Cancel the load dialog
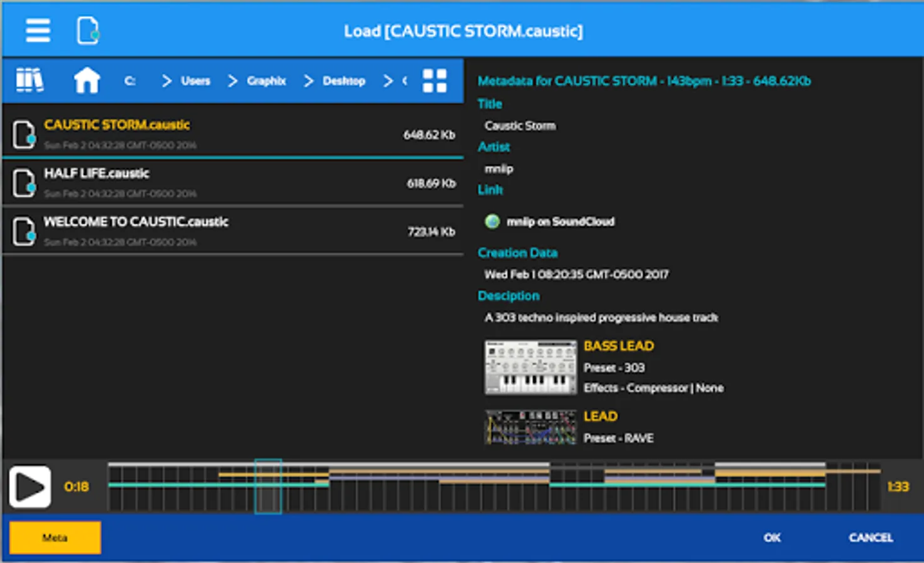Viewport: 924px width, 563px height. (871, 537)
